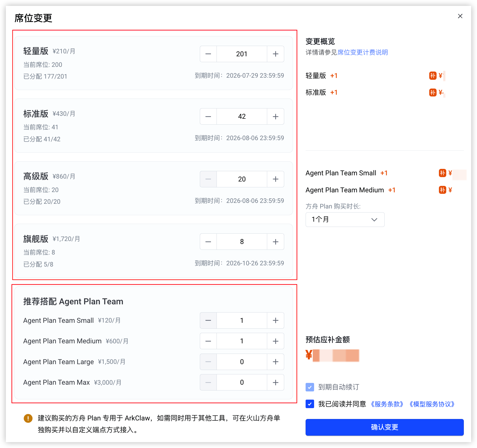The width and height of the screenshot is (477, 448).
Task: Add one 标准版 seat with plus
Action: point(275,116)
